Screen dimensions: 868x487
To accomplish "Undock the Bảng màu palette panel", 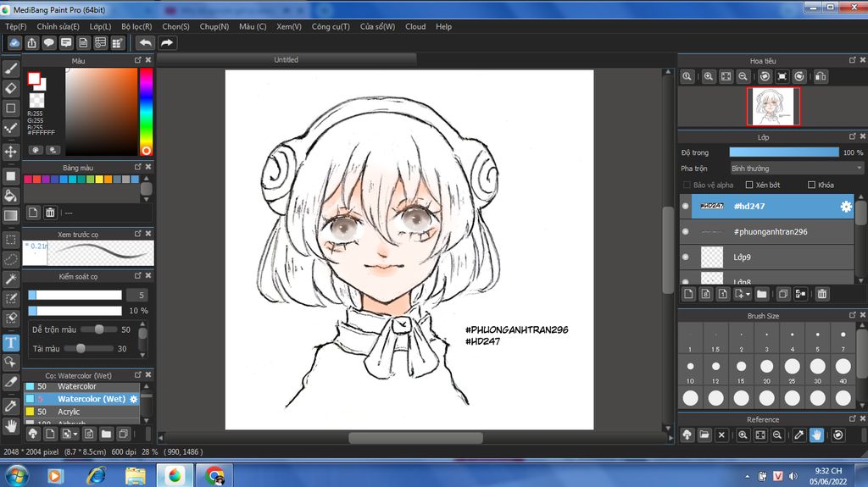I will tap(138, 167).
